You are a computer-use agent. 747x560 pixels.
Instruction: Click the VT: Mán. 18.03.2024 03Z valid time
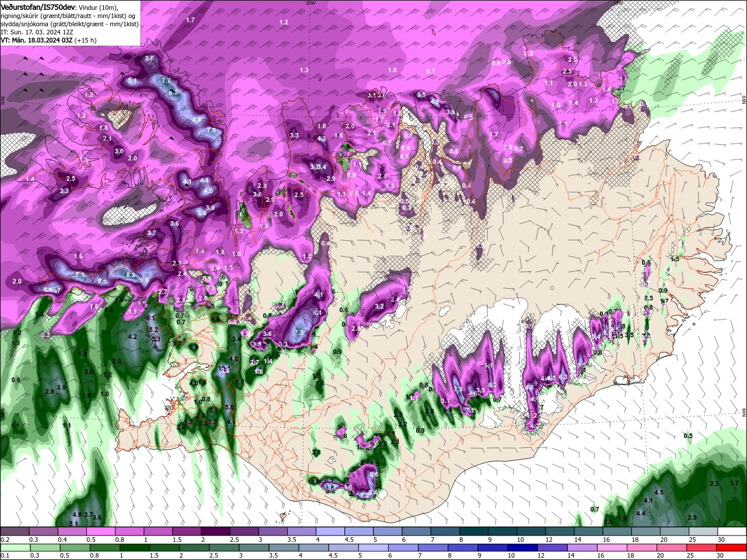(x=36, y=40)
